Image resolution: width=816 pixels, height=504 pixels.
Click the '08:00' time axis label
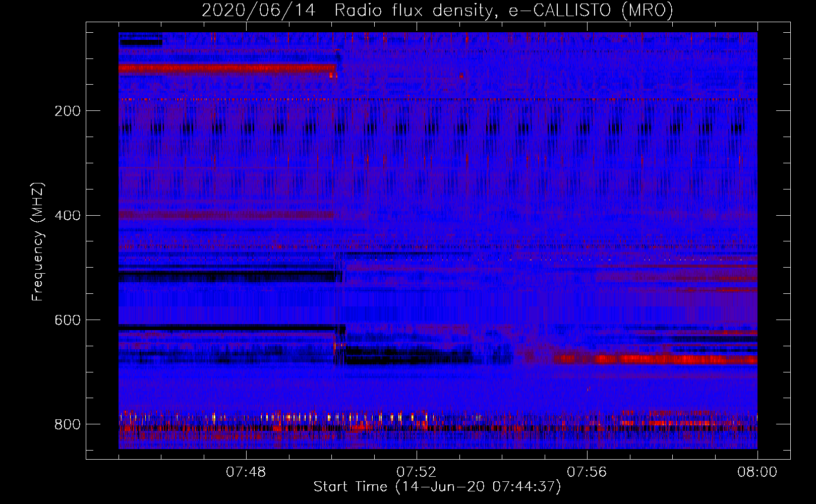pyautogui.click(x=757, y=472)
